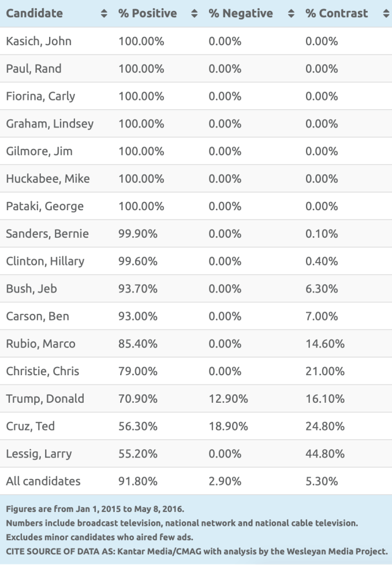Sort by % Positive header text
This screenshot has height=565, width=392.
coord(147,14)
